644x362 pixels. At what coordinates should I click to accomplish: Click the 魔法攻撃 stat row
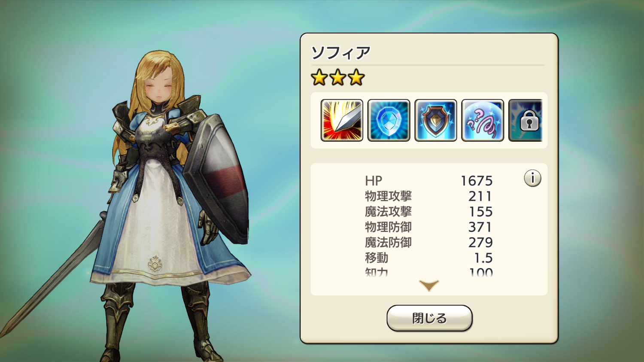[429, 212]
